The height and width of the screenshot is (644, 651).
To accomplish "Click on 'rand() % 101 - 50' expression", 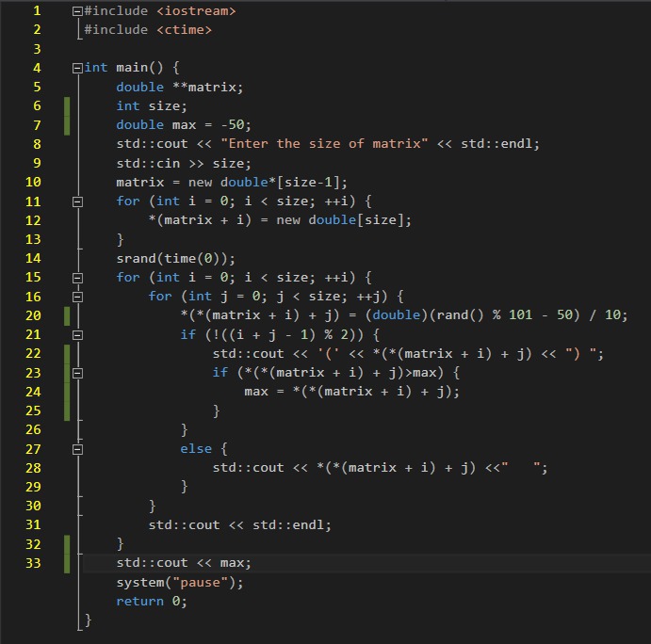I will [x=504, y=315].
